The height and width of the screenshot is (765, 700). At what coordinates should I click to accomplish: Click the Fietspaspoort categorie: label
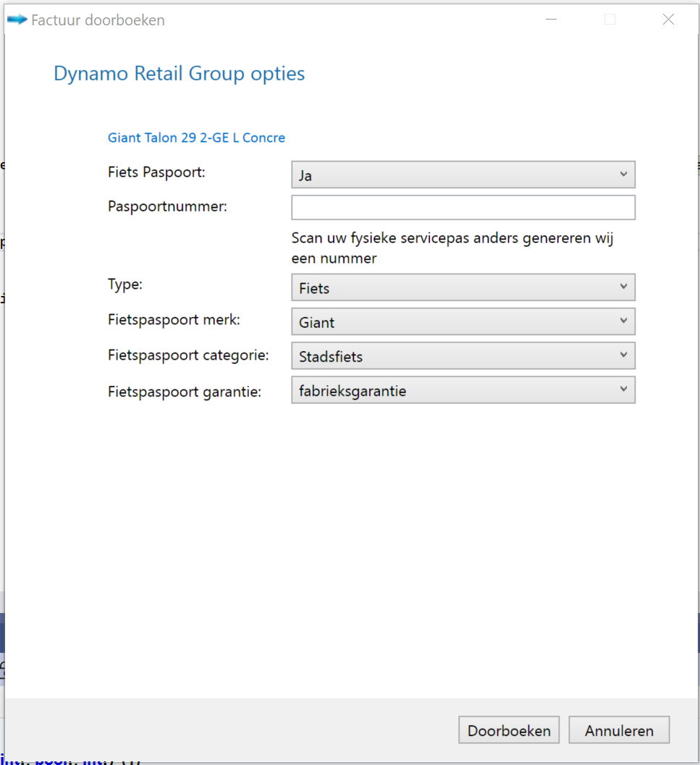[188, 355]
